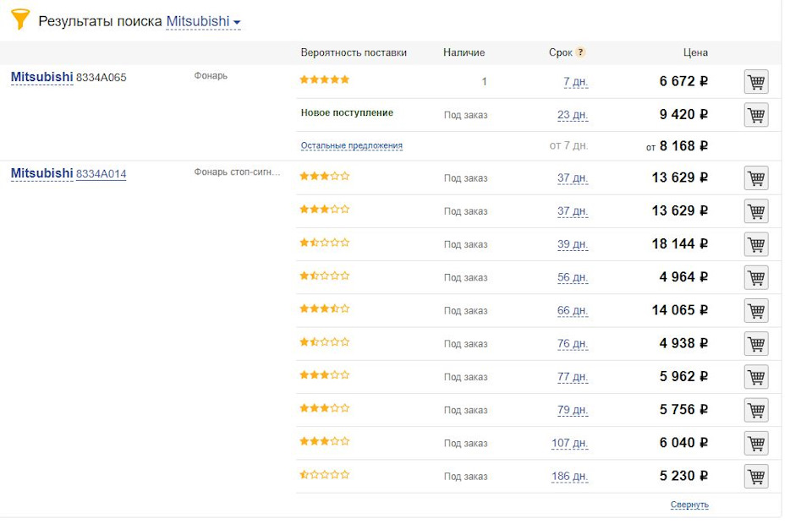The width and height of the screenshot is (812, 524).
Task: Add the 4 964 ₽ offer to cart
Action: point(756,277)
